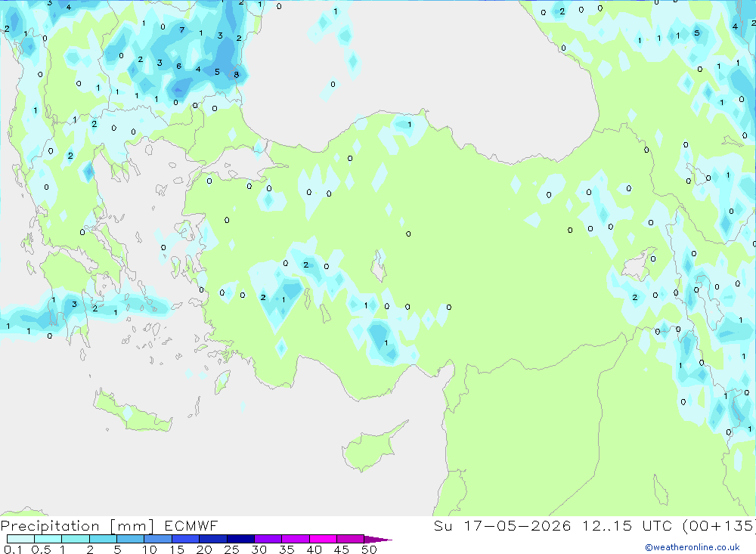
Task: Click the legend scale label '25'
Action: [x=232, y=549]
